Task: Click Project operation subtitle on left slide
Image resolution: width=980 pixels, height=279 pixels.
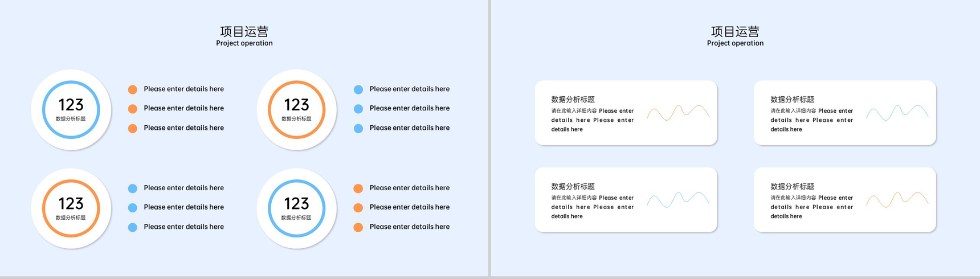Action: click(x=244, y=43)
